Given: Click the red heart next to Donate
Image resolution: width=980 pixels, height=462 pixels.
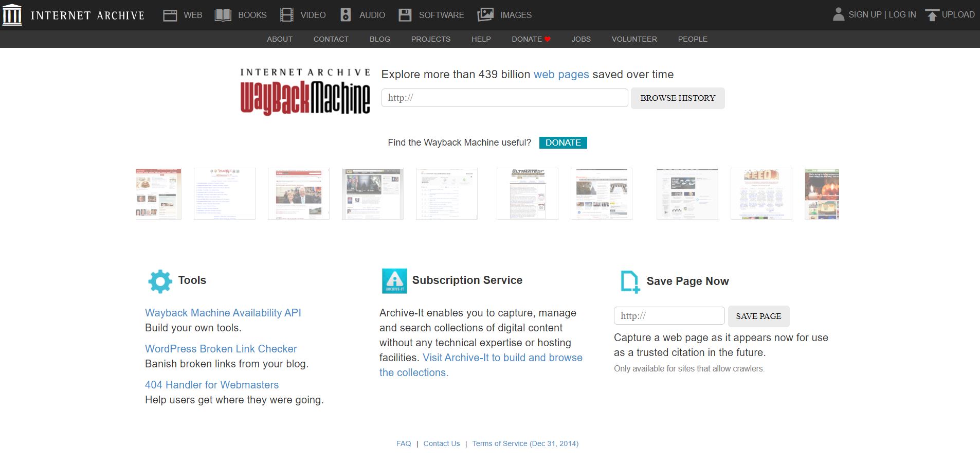Looking at the screenshot, I should [x=548, y=39].
